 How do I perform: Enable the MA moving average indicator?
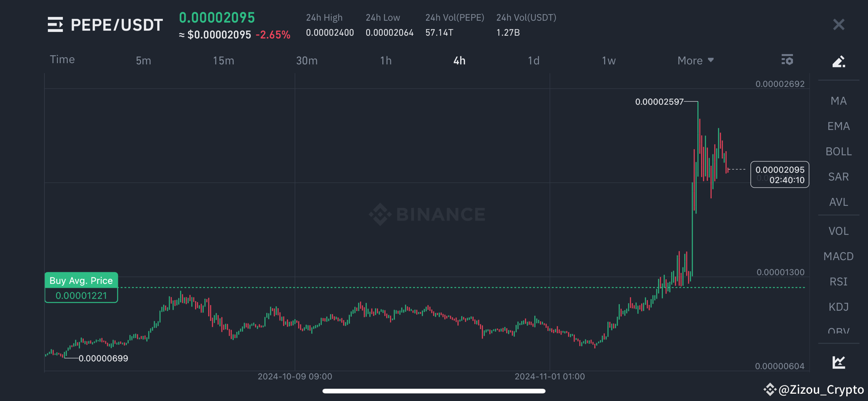pyautogui.click(x=838, y=100)
